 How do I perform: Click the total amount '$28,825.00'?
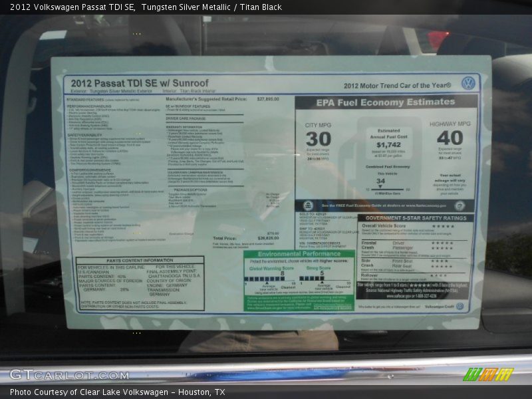pyautogui.click(x=269, y=238)
